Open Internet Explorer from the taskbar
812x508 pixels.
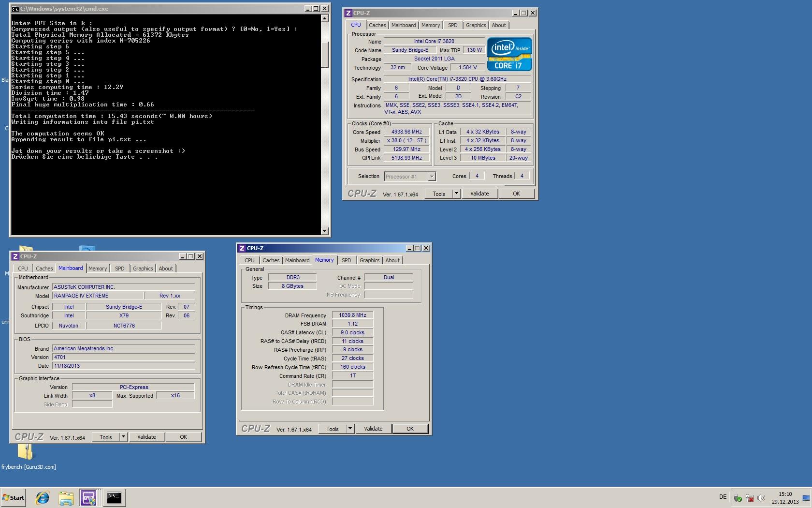(43, 497)
